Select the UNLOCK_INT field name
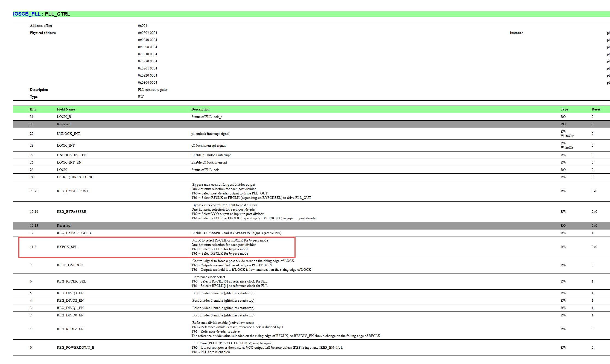 (68, 134)
